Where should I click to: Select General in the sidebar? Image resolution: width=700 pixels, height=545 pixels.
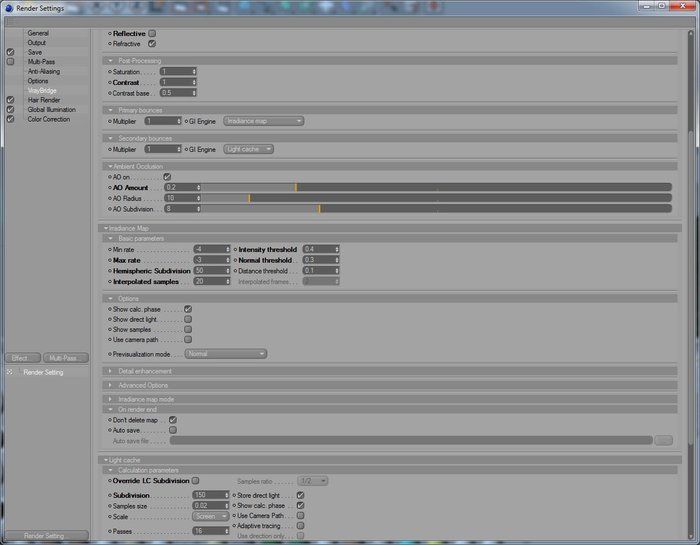pyautogui.click(x=38, y=33)
